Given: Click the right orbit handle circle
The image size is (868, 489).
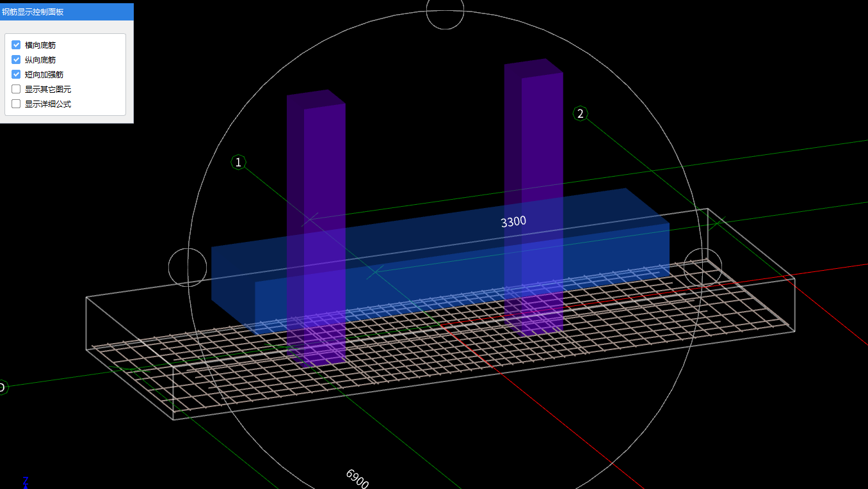Looking at the screenshot, I should pyautogui.click(x=703, y=267).
